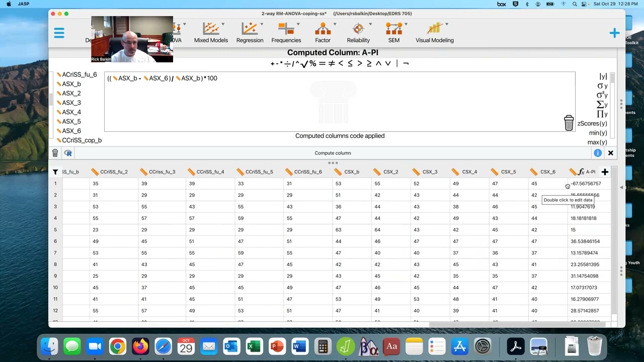Select the Σy sum function
This screenshot has height=362, width=644.
pos(602,105)
